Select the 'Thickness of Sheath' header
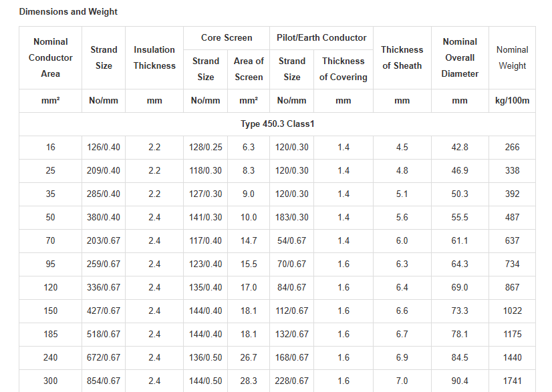Screen dimensions: 552x392 pyautogui.click(x=402, y=57)
